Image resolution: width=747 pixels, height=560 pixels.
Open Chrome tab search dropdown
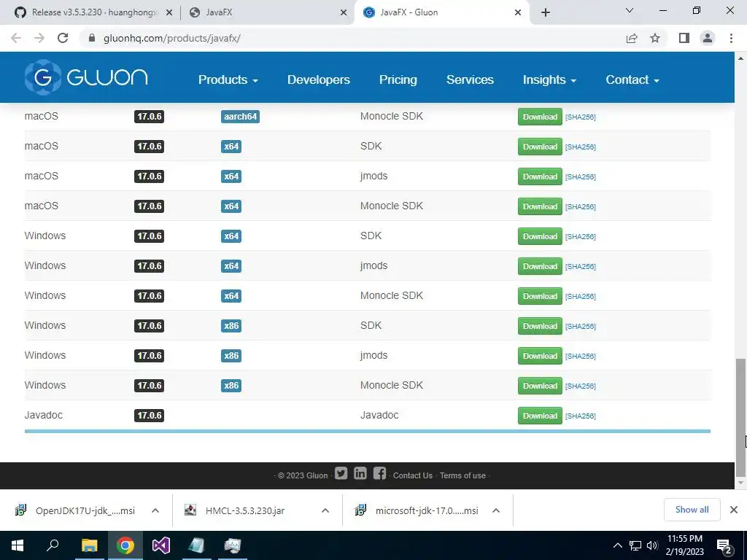tap(630, 10)
